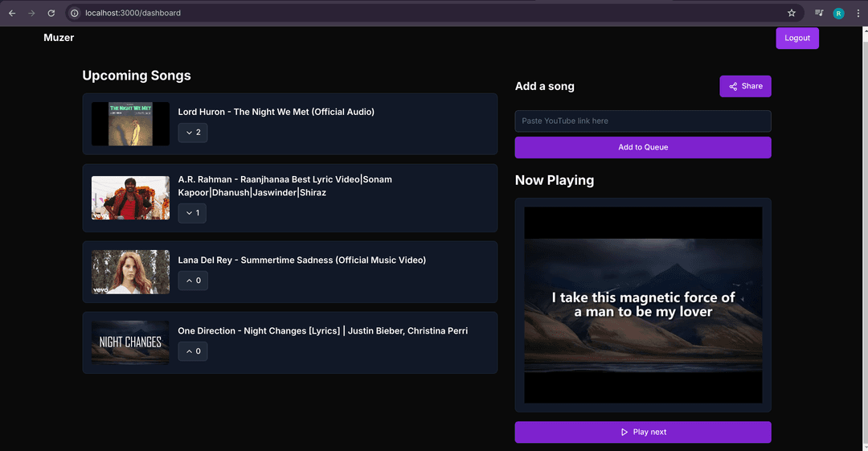Screen dimensions: 868x451
Task: Upvote One Direction Night Changes
Action: click(193, 351)
